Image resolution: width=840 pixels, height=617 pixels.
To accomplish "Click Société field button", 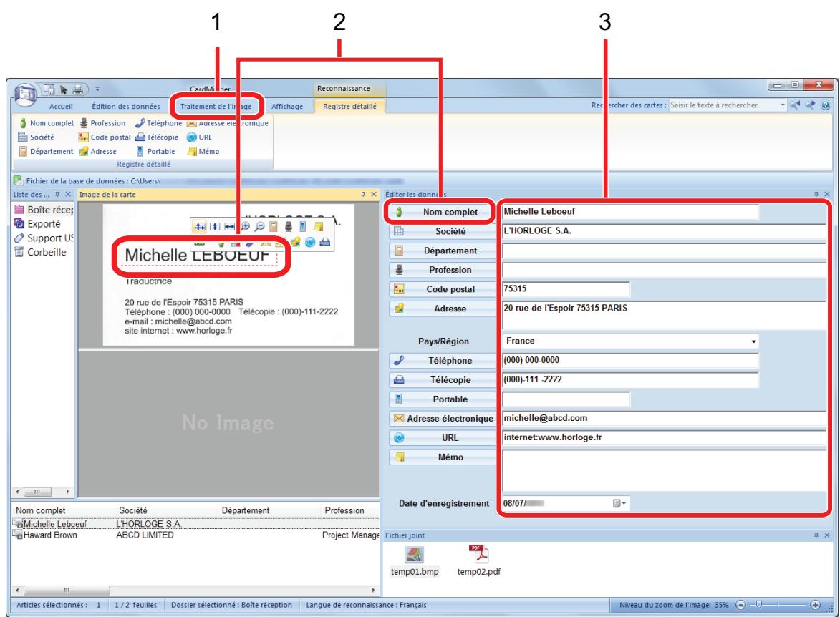I will [x=442, y=231].
